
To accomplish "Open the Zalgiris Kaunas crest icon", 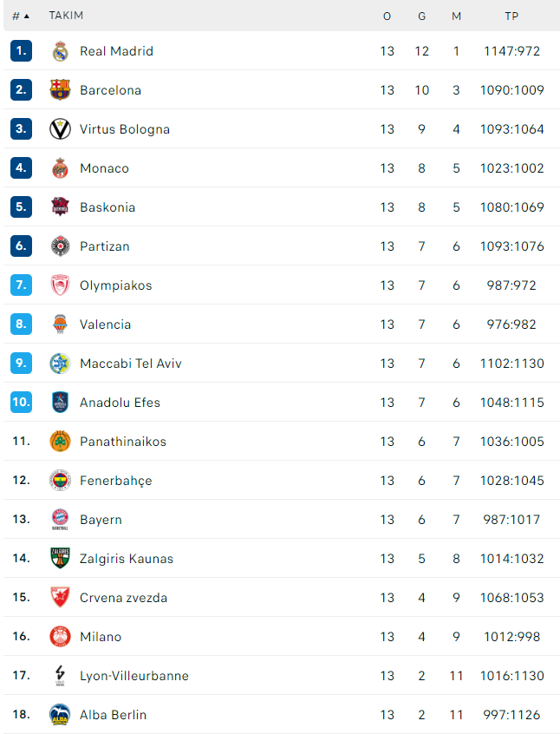I will 60,558.
